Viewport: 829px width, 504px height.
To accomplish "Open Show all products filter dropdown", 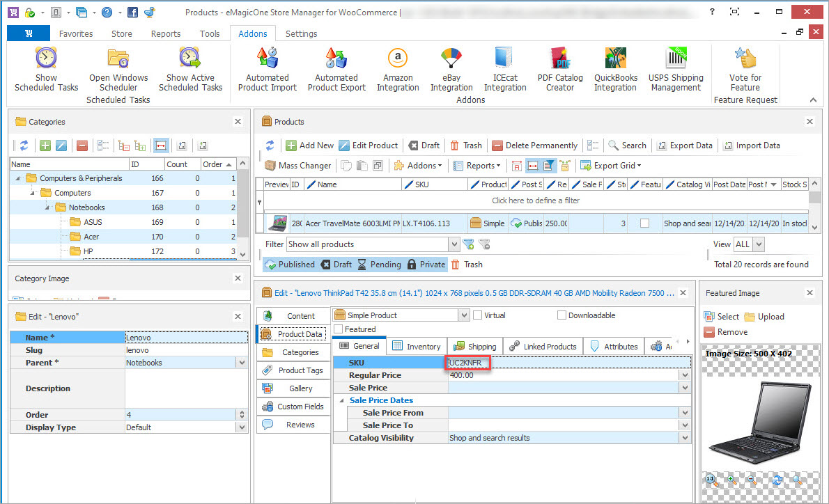I will click(454, 244).
